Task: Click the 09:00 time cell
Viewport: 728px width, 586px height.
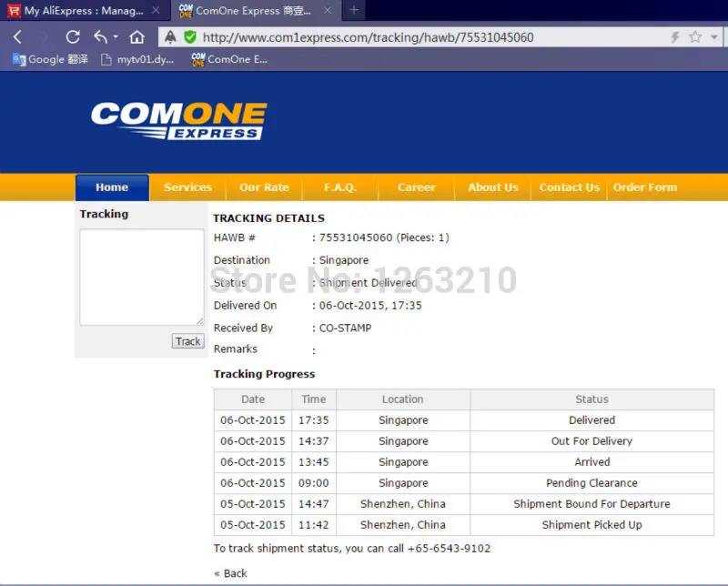Action: pyautogui.click(x=314, y=483)
